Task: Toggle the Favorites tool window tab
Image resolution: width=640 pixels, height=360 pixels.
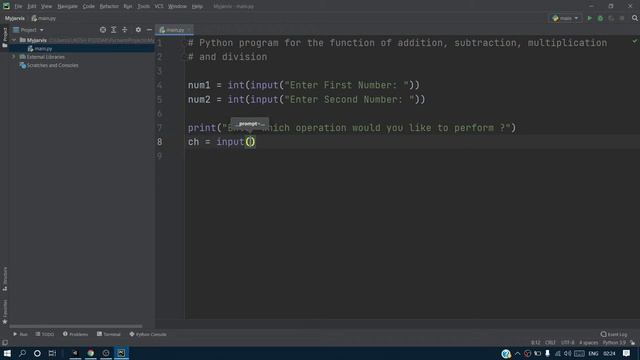Action: (5, 311)
